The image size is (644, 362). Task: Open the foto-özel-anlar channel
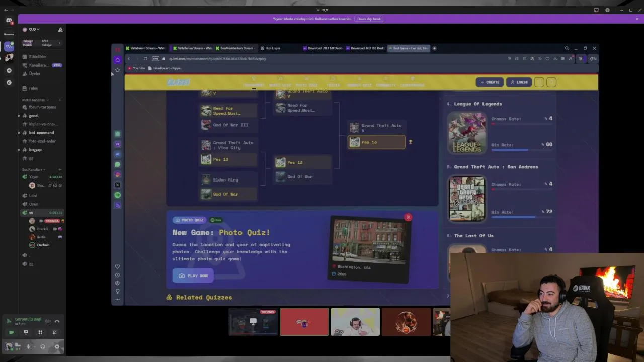(x=42, y=141)
